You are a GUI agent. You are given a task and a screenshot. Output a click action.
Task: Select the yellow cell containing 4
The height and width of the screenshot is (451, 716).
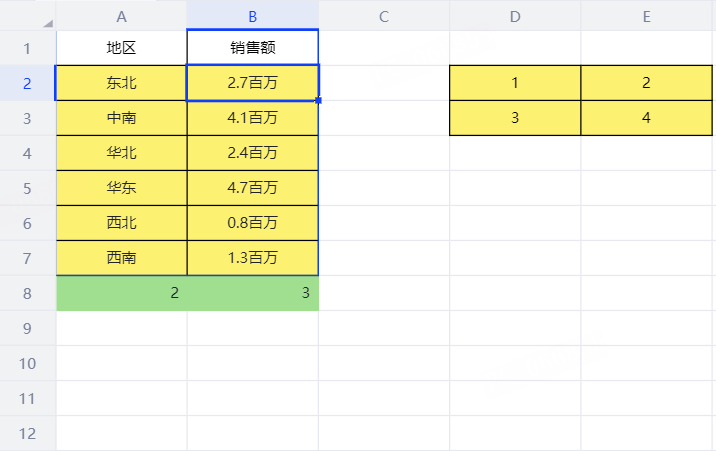647,118
